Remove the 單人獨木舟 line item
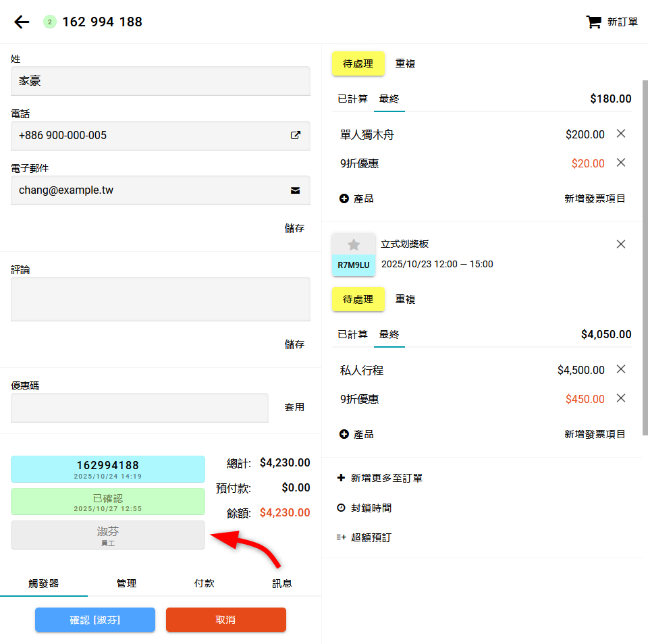Screen dimensions: 648x644 coord(621,134)
